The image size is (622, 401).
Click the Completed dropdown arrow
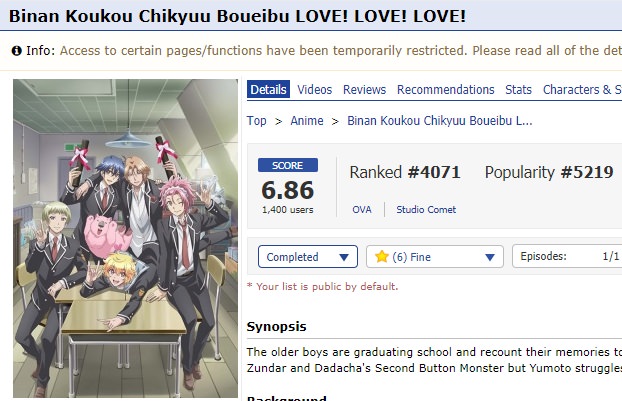pyautogui.click(x=344, y=257)
